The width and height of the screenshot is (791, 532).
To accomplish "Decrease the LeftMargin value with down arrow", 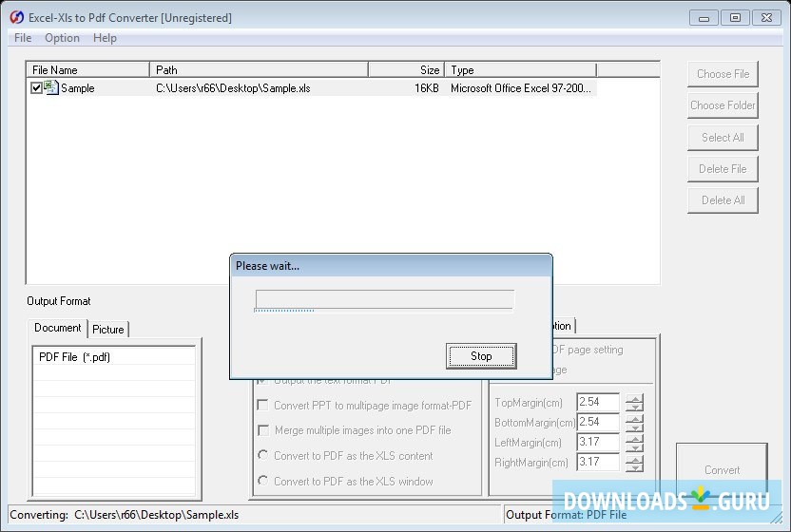I will [x=635, y=446].
